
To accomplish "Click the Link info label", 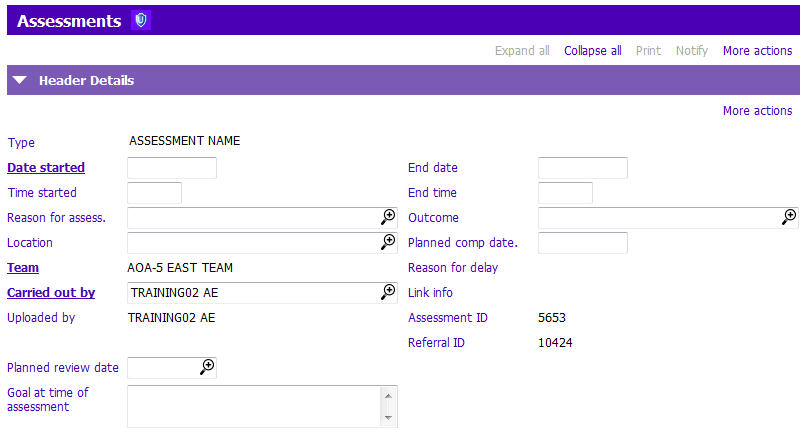I will (430, 293).
